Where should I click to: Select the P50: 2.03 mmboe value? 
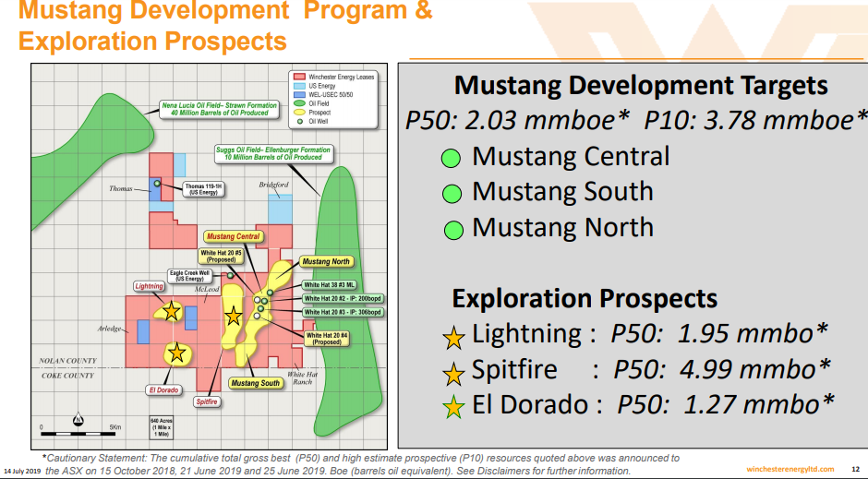tap(517, 121)
